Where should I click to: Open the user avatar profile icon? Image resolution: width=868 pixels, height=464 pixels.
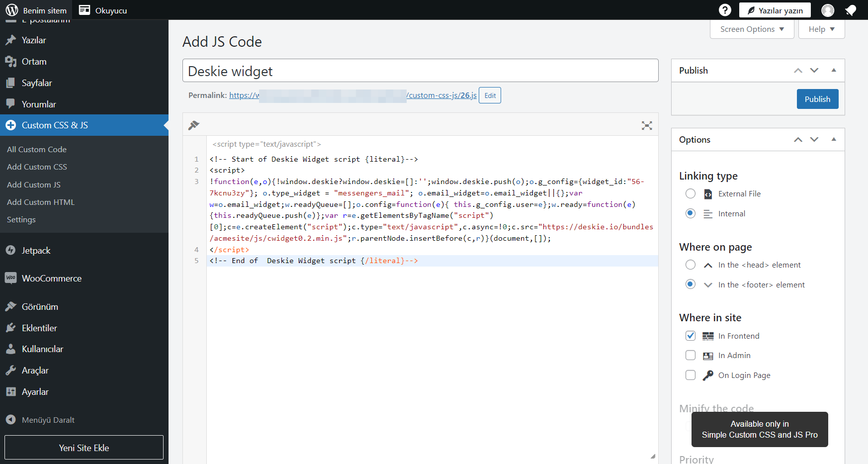[x=828, y=10]
